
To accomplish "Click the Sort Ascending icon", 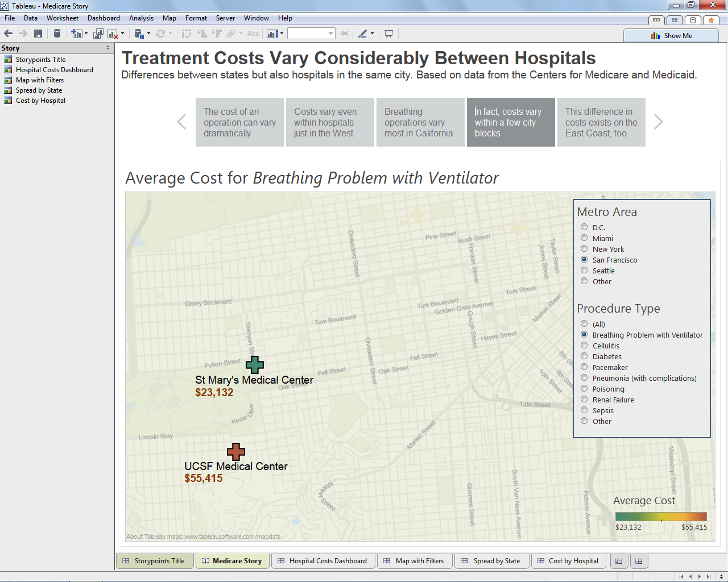I will pos(201,34).
